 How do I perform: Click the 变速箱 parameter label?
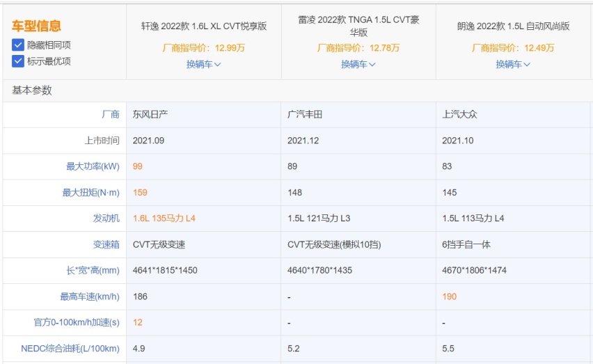coord(106,244)
